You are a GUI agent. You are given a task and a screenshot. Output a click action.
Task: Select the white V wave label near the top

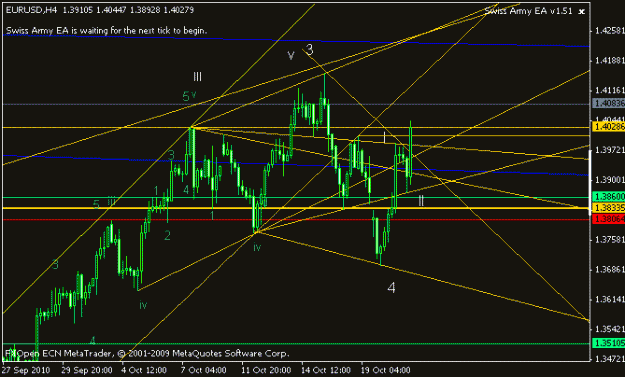coord(291,55)
